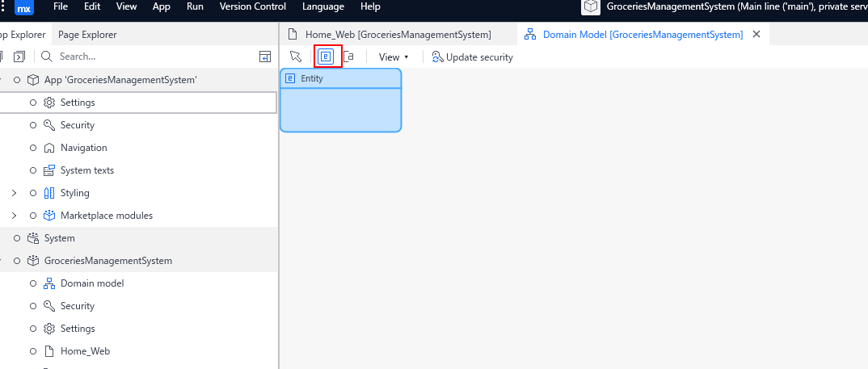
Task: Switch to the Page Explorer tab
Action: point(87,34)
